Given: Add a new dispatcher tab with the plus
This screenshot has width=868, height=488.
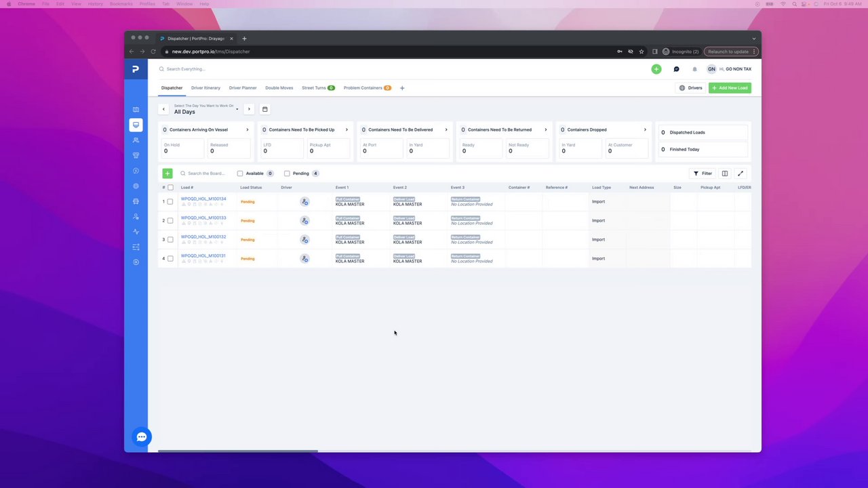Looking at the screenshot, I should click(x=402, y=88).
